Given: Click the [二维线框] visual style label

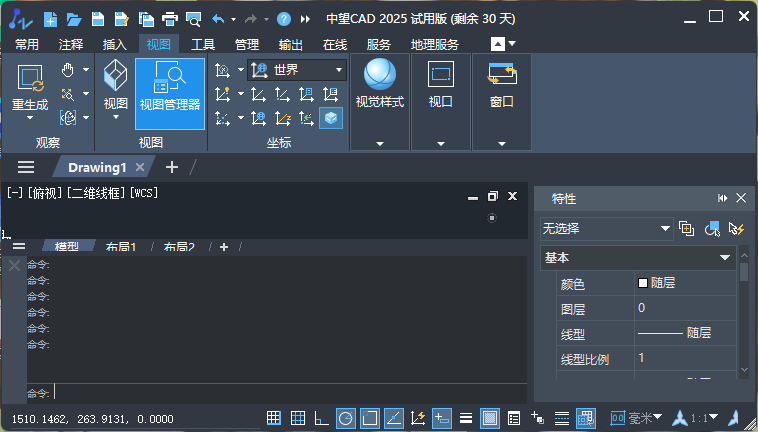Looking at the screenshot, I should click(97, 193).
